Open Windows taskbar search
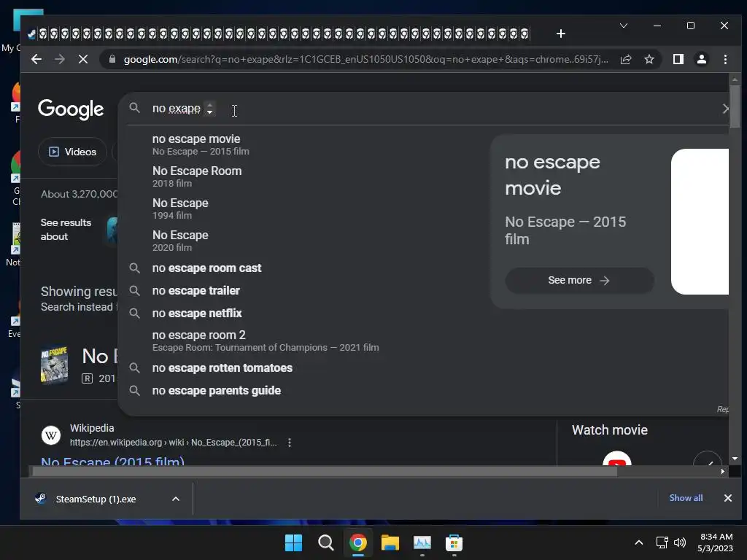 point(326,542)
